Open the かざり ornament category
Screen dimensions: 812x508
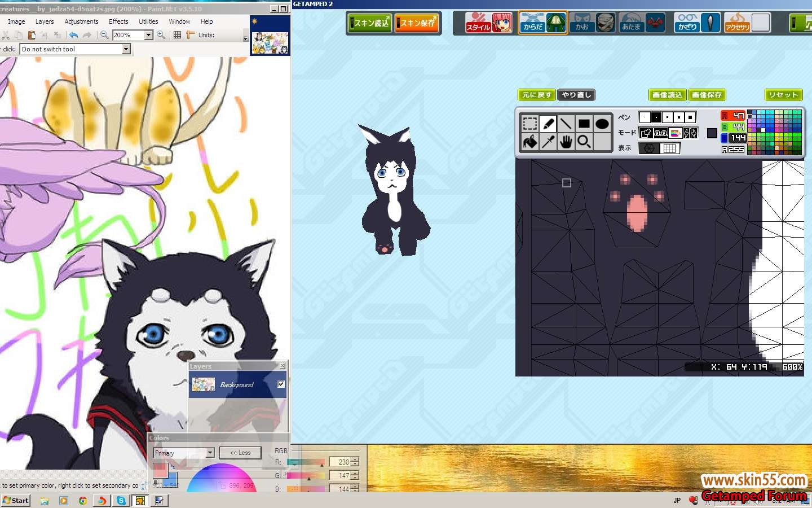coord(698,23)
